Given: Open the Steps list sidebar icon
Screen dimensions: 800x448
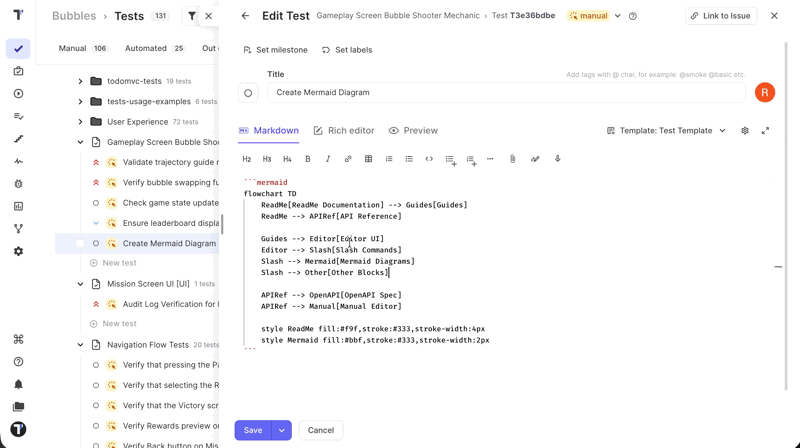Looking at the screenshot, I should click(x=18, y=116).
